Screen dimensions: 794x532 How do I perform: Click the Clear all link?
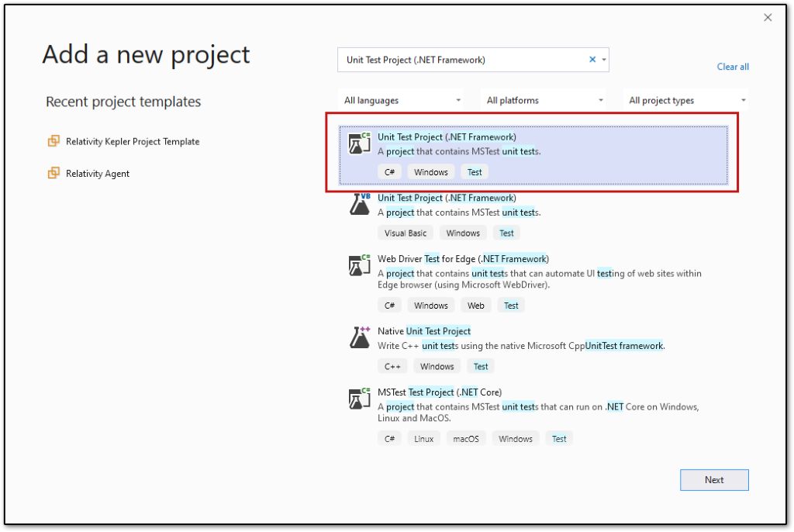[x=732, y=67]
